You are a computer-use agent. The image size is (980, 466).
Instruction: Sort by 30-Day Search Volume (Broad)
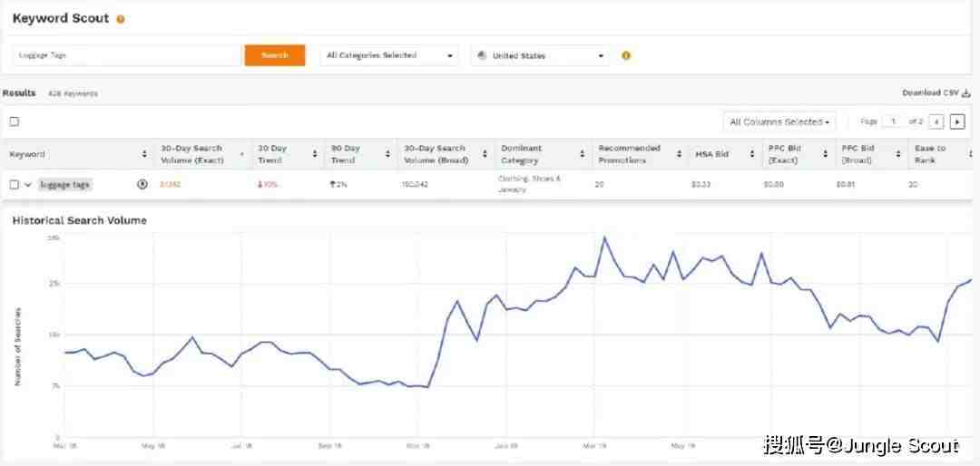485,153
